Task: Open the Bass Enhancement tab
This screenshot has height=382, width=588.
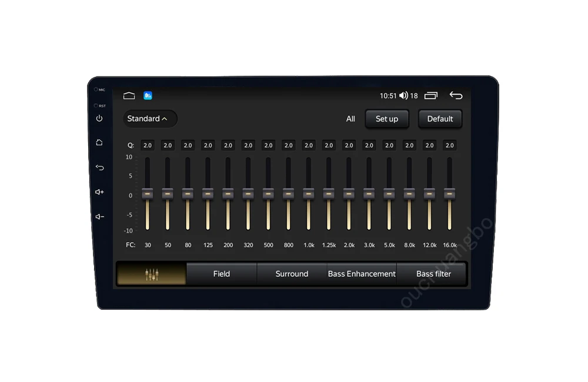Action: 362,274
